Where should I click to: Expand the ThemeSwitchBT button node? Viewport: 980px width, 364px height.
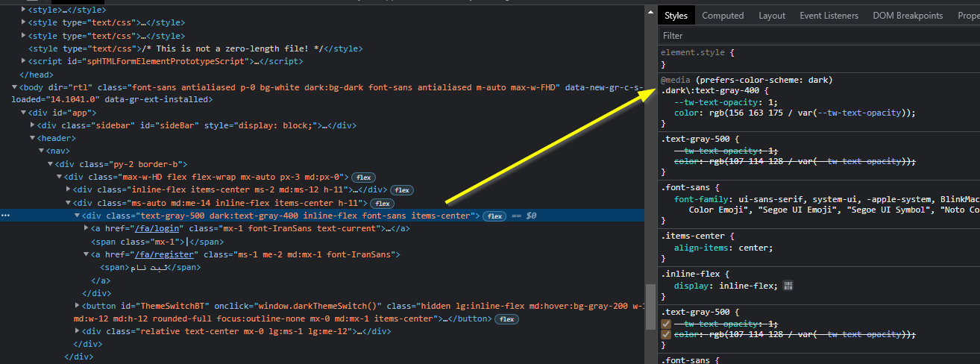(77, 306)
